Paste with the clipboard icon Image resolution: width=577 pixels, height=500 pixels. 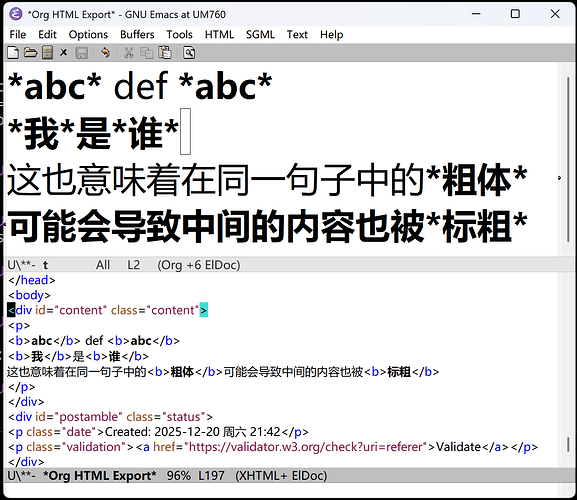click(x=164, y=53)
